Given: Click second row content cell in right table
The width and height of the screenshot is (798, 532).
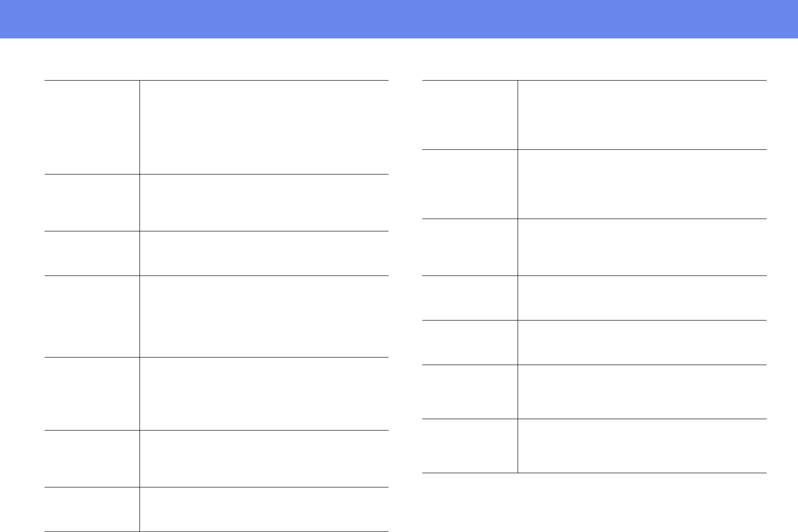Looking at the screenshot, I should tap(642, 184).
